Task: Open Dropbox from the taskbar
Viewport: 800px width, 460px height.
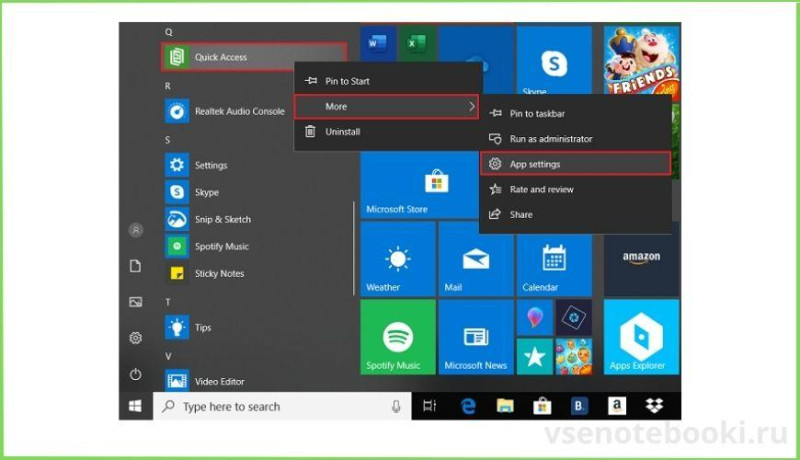Action: pyautogui.click(x=654, y=406)
